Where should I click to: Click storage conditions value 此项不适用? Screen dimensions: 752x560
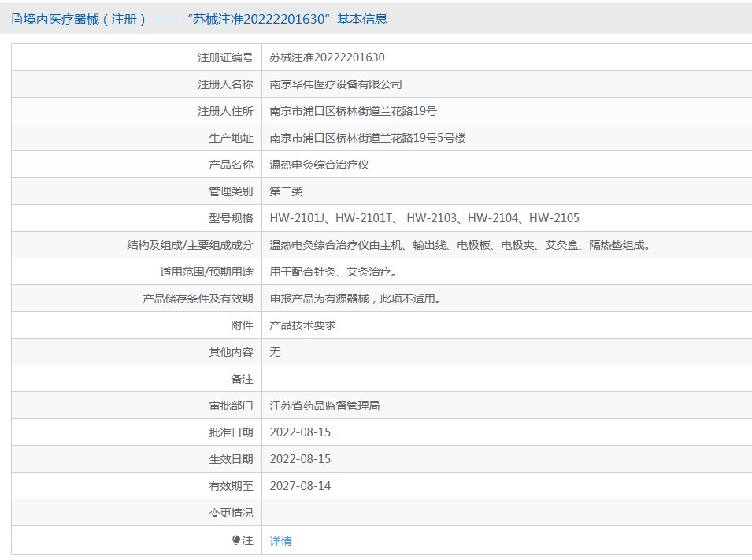tap(355, 299)
